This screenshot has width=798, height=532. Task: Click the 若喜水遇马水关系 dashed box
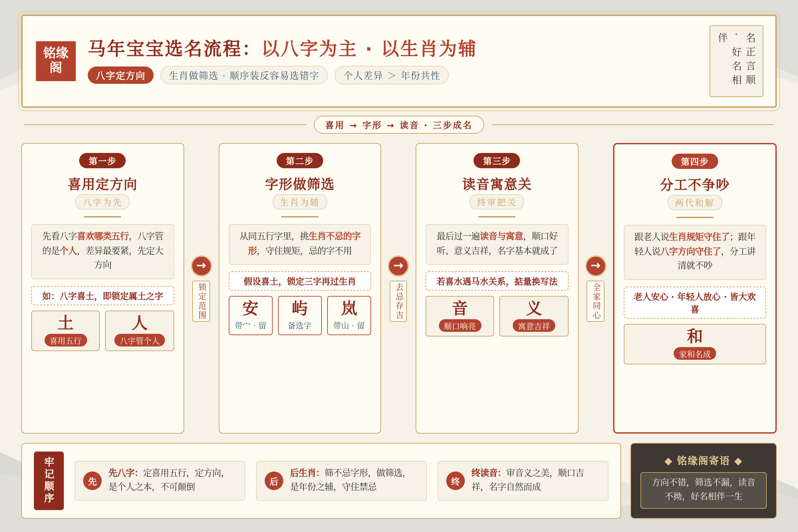coord(497,281)
